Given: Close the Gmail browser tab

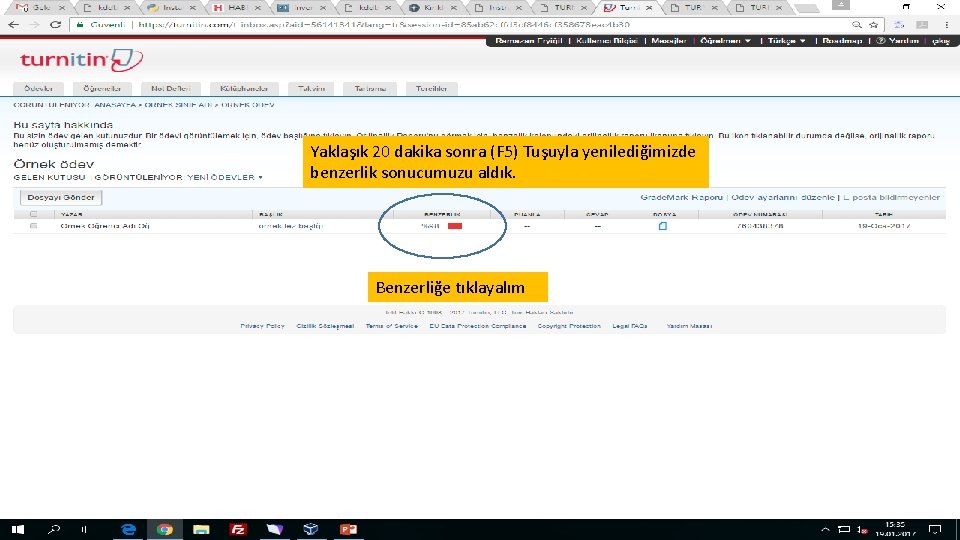Looking at the screenshot, I should (62, 8).
